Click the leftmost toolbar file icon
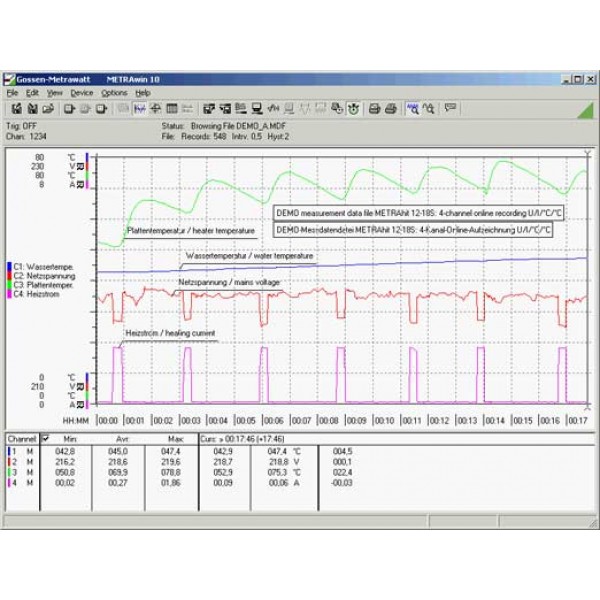Viewport: 600px width, 600px height. point(16,108)
